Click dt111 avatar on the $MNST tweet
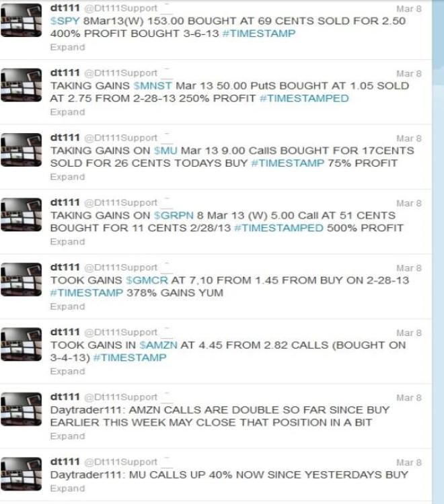The width and height of the screenshot is (444, 504). point(21,85)
